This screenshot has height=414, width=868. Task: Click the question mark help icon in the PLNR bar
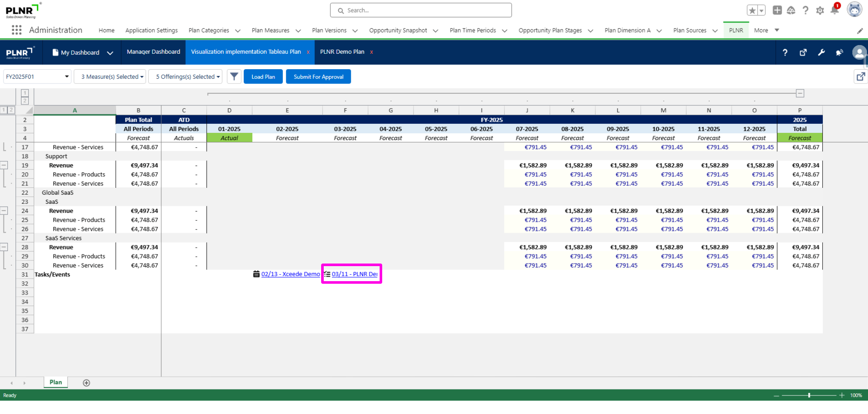click(x=785, y=52)
